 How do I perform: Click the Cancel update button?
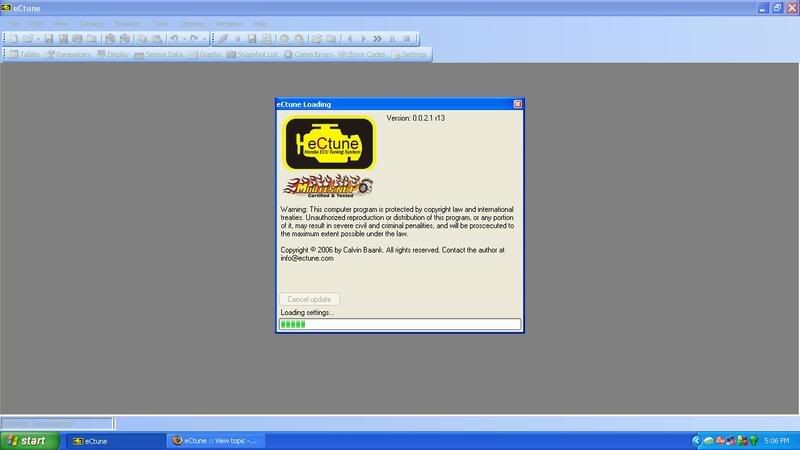(309, 299)
